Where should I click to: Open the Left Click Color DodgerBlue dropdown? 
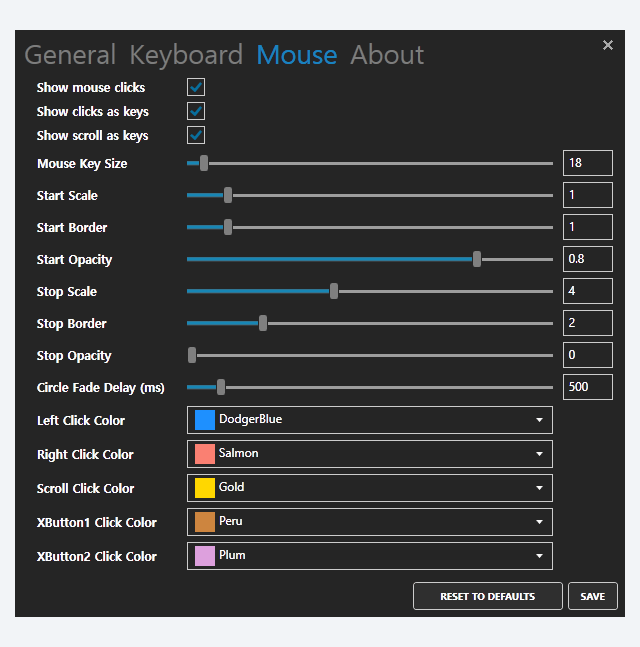370,420
